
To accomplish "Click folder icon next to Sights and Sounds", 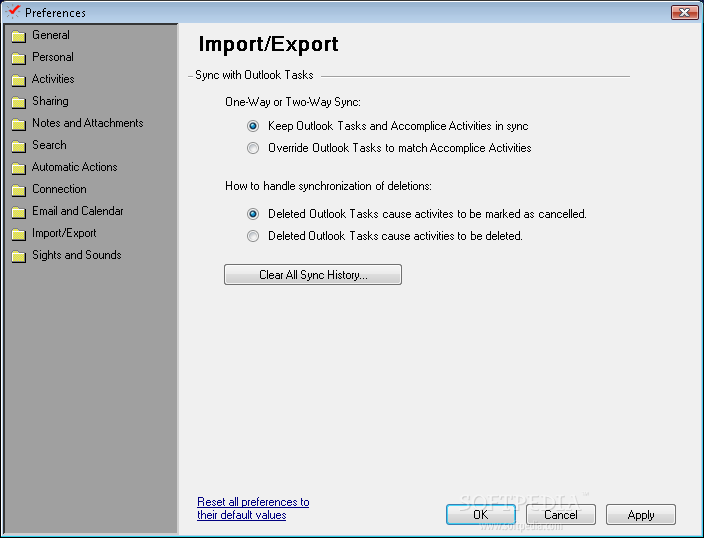I will pos(18,256).
